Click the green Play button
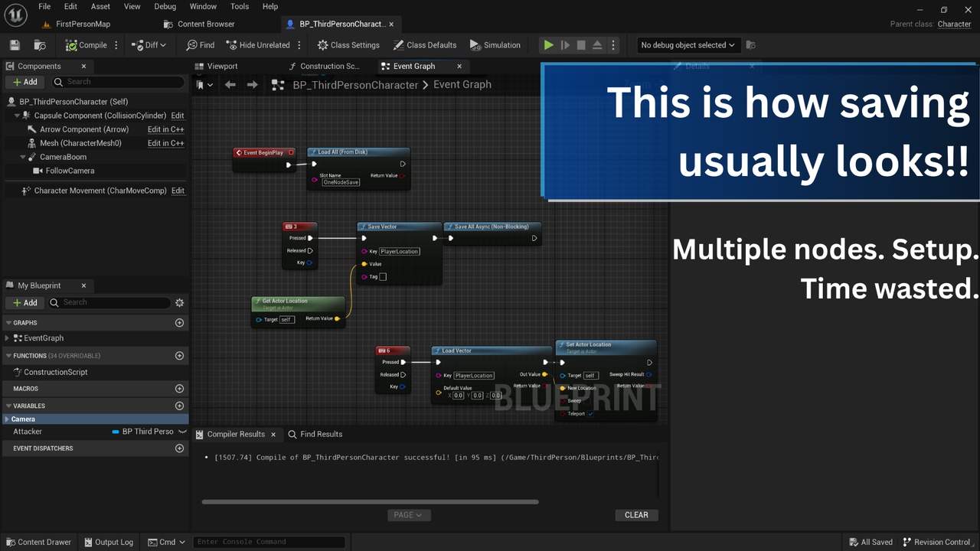Viewport: 980px width, 551px height. [x=548, y=45]
